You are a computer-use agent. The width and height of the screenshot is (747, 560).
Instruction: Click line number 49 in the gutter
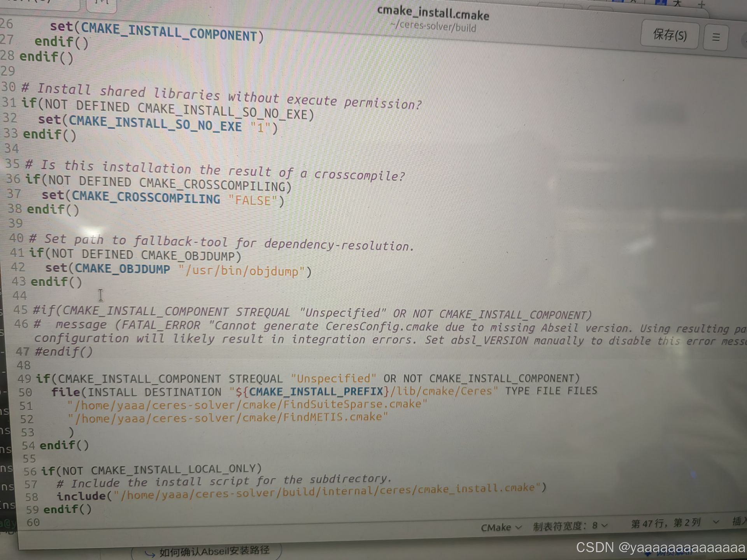(24, 378)
